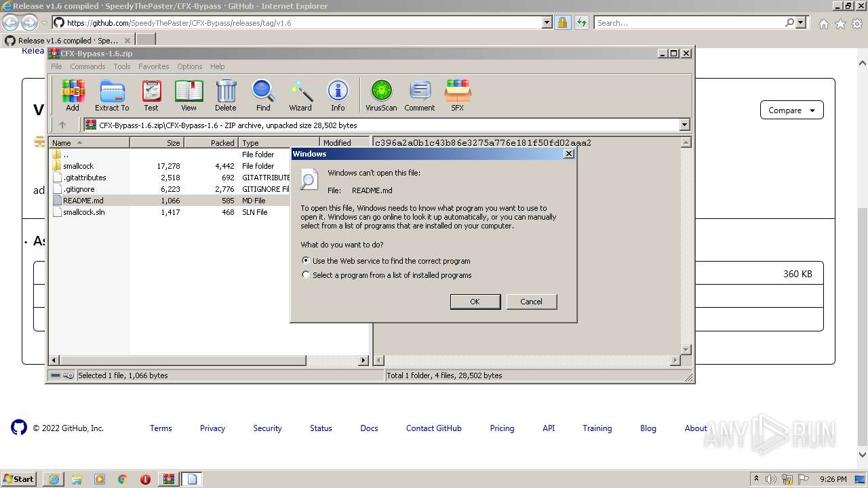Click the Add icon in WinRAR toolbar
The image size is (868, 488).
73,95
